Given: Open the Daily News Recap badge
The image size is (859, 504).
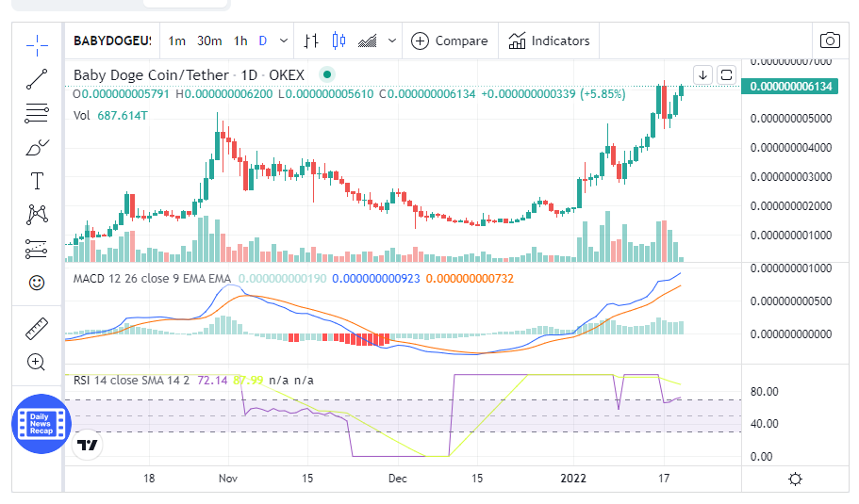Looking at the screenshot, I should 41,424.
